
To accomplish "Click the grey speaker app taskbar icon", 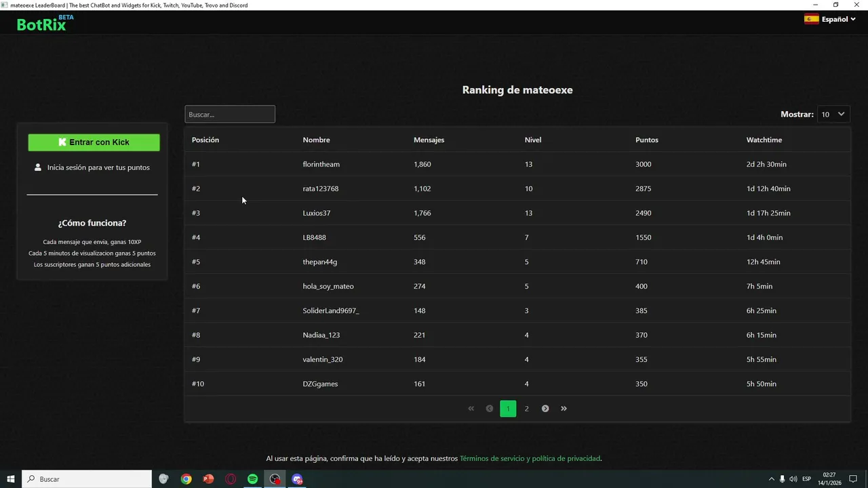I will (x=163, y=479).
